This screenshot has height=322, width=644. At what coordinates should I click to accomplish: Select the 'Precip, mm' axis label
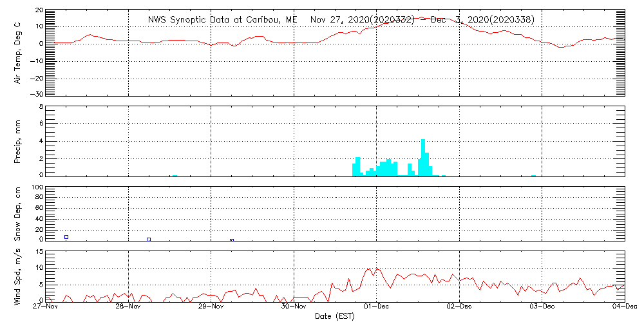click(18, 141)
